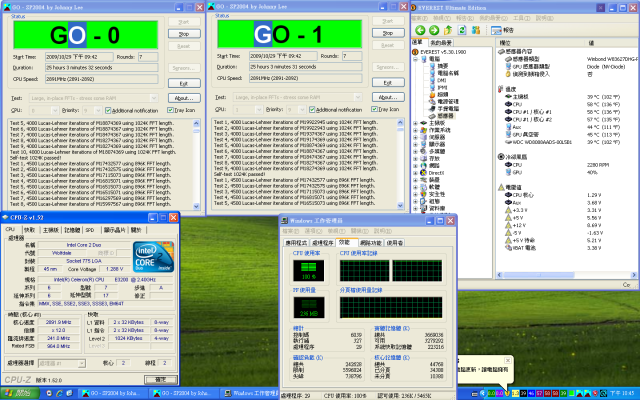Switch to 網路功能 Networking tab in Task Manager
The width and height of the screenshot is (640, 400).
click(371, 243)
